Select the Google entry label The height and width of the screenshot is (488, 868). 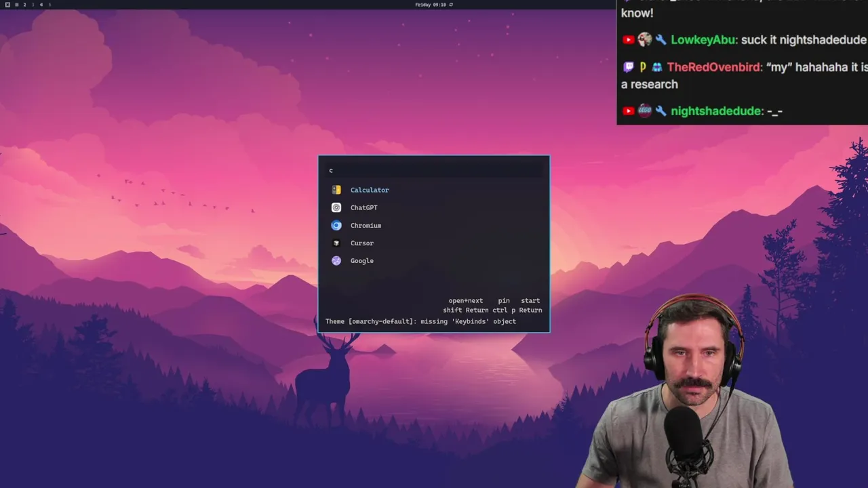tap(361, 260)
